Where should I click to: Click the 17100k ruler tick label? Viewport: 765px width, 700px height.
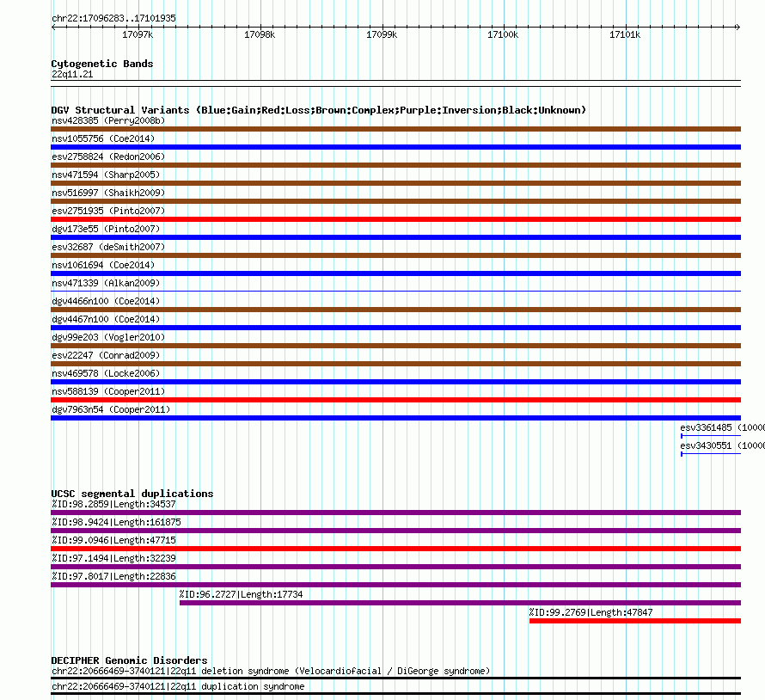coord(503,34)
